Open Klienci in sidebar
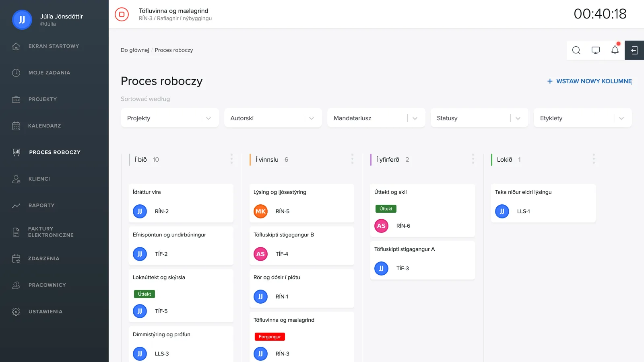Viewport: 644px width, 362px height. (39, 179)
